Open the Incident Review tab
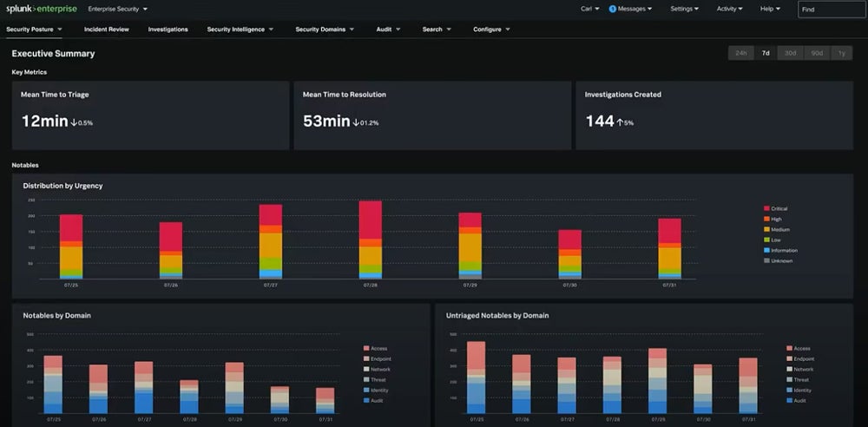Viewport: 868px width, 427px height. 107,29
